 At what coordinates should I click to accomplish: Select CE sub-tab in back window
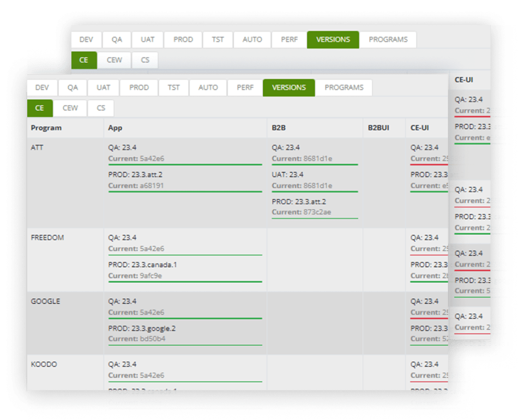point(84,60)
